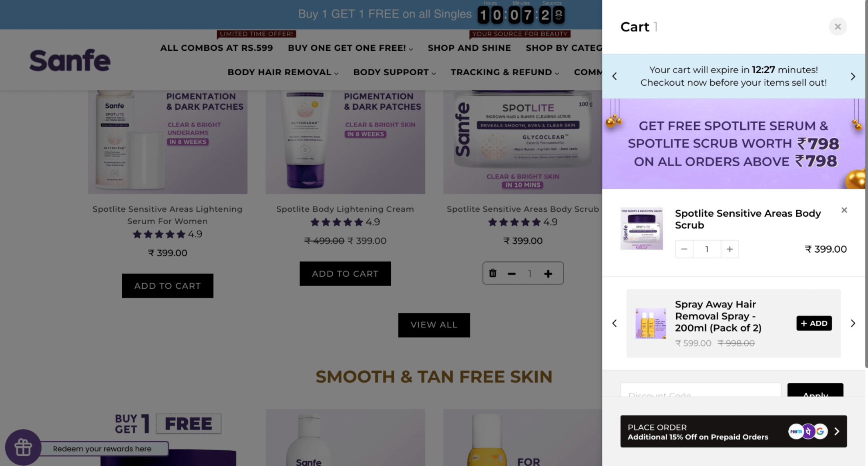Click plus icon beside trash on product card
The width and height of the screenshot is (868, 466).
pyautogui.click(x=548, y=273)
